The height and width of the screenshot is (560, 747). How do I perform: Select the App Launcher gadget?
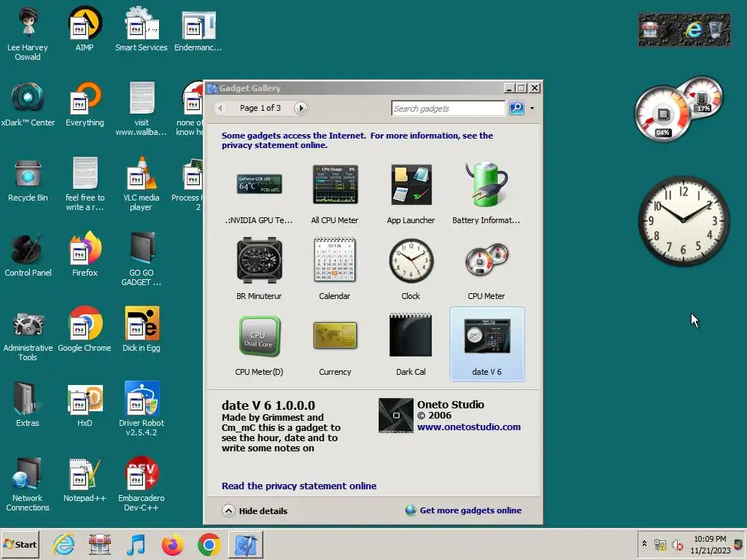(x=411, y=193)
